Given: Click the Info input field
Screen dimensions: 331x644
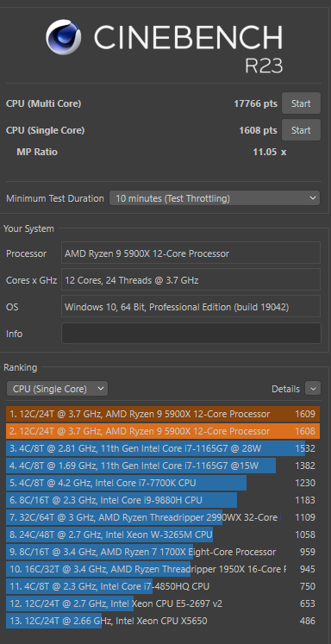Looking at the screenshot, I should tap(191, 334).
